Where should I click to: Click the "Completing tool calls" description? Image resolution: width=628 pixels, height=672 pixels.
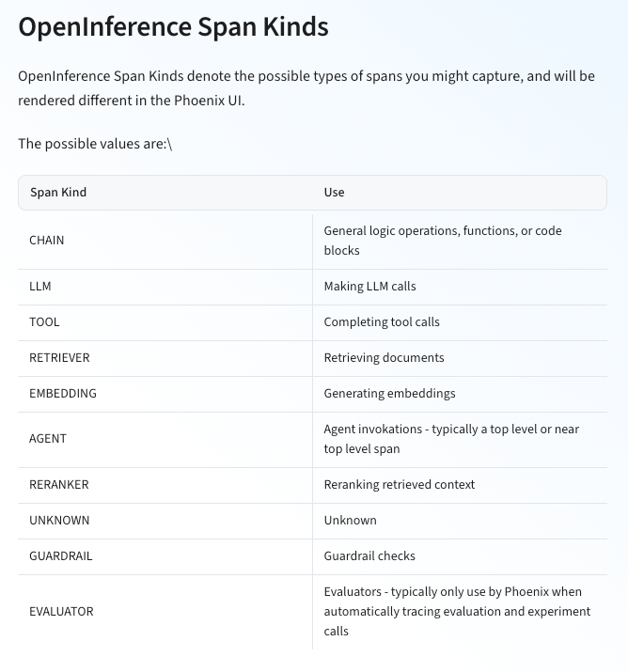[x=382, y=321]
